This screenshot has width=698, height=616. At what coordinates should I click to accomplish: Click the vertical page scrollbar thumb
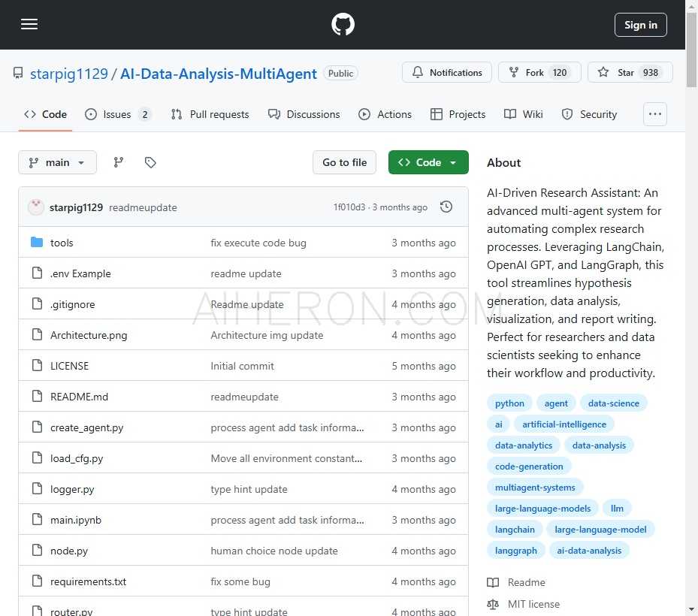(691, 49)
